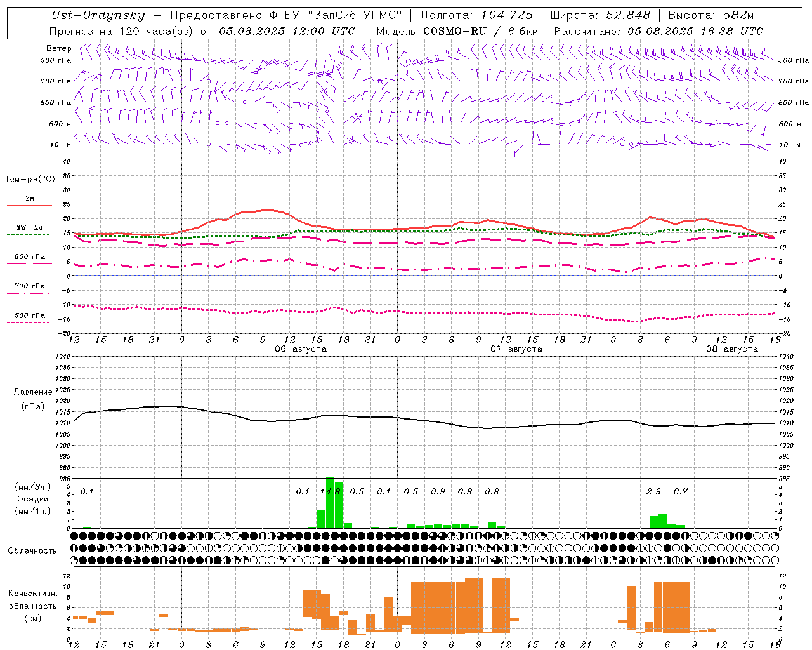The width and height of the screenshot is (812, 650).
Task: Click the '14.8' precipitation total value
Action: (330, 491)
